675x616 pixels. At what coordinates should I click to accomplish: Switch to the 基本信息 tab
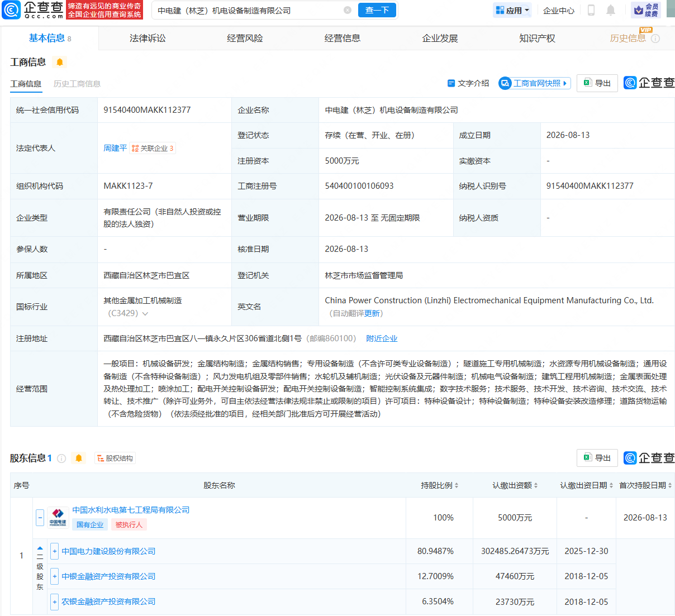click(x=50, y=38)
